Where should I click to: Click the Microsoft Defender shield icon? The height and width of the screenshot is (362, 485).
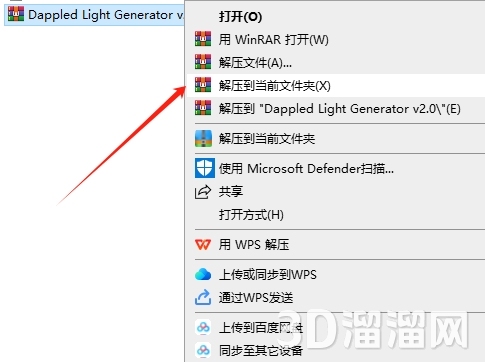tap(204, 168)
